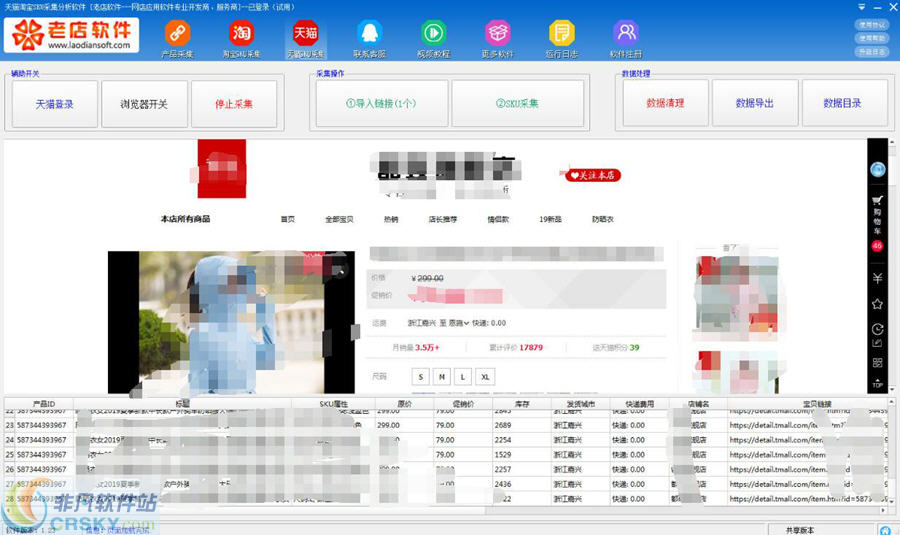Open the title bar dropdown triangle menu
The height and width of the screenshot is (535, 900).
point(862,7)
